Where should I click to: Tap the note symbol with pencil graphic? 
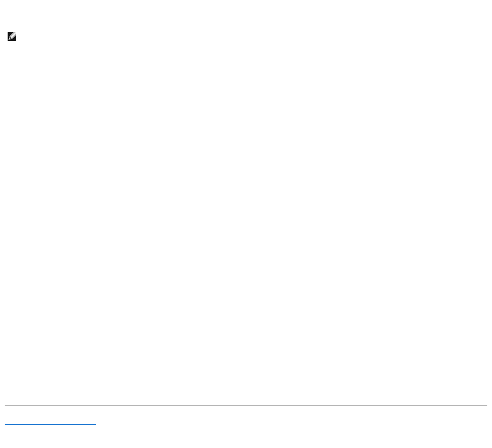(12, 36)
